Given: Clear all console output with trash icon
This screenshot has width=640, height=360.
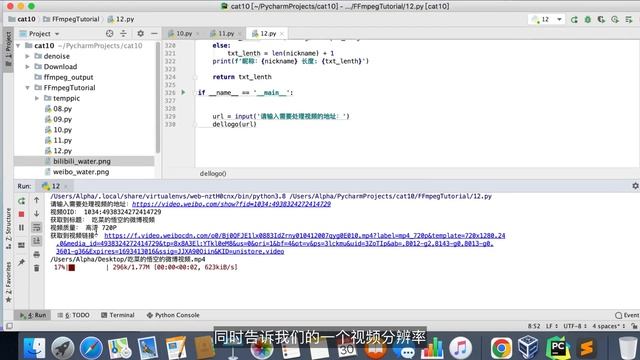Looking at the screenshot, I should pyautogui.click(x=36, y=268).
